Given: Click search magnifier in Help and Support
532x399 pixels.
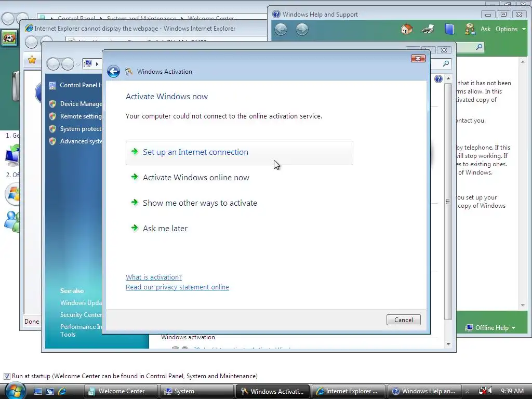Looking at the screenshot, I should point(479,47).
